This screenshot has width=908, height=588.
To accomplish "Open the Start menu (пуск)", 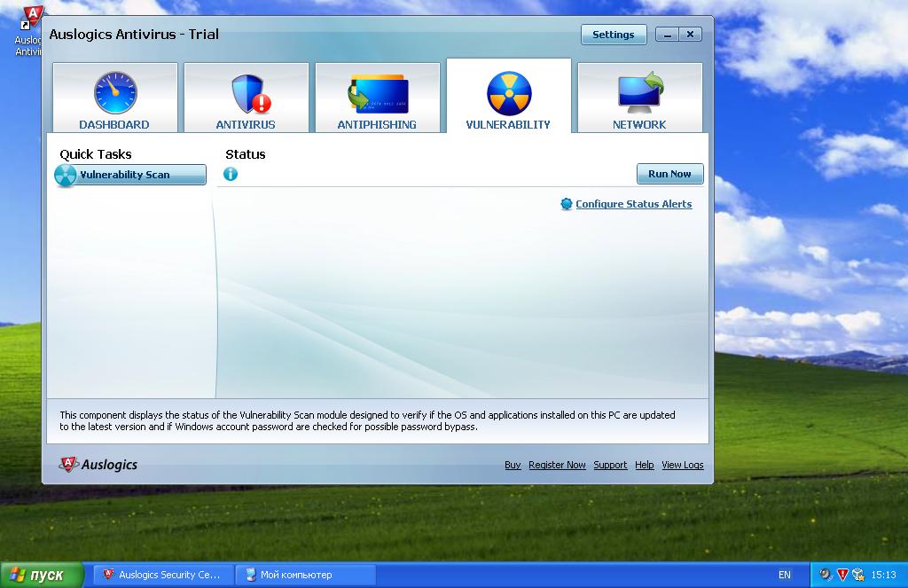I will 42,576.
